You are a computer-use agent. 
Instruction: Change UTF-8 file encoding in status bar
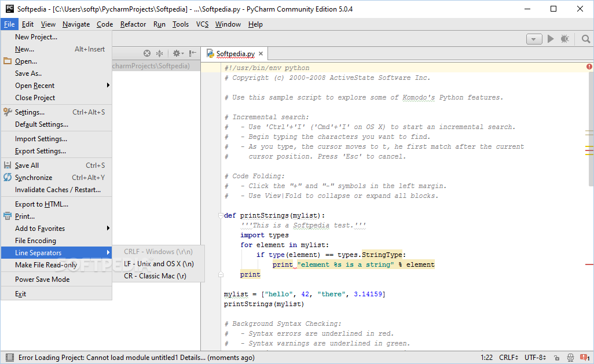pyautogui.click(x=535, y=358)
